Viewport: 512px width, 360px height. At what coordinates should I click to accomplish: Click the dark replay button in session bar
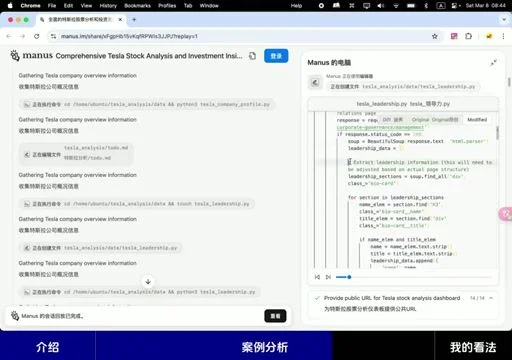click(275, 316)
